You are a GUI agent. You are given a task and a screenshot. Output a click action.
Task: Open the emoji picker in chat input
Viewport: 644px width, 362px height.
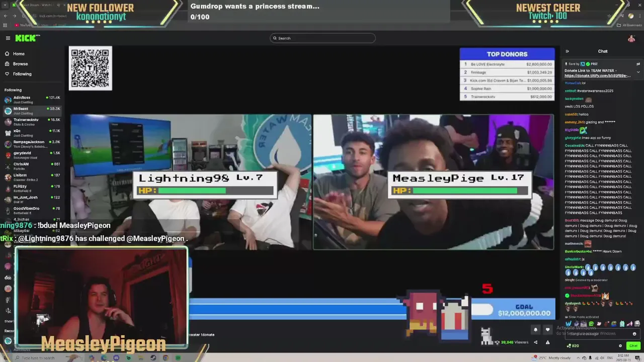(634, 334)
